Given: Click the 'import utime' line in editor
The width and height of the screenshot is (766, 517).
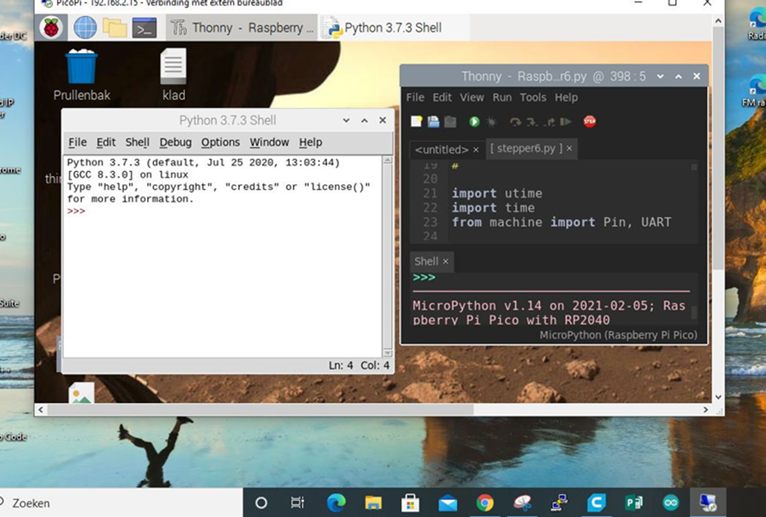Looking at the screenshot, I should 497,194.
